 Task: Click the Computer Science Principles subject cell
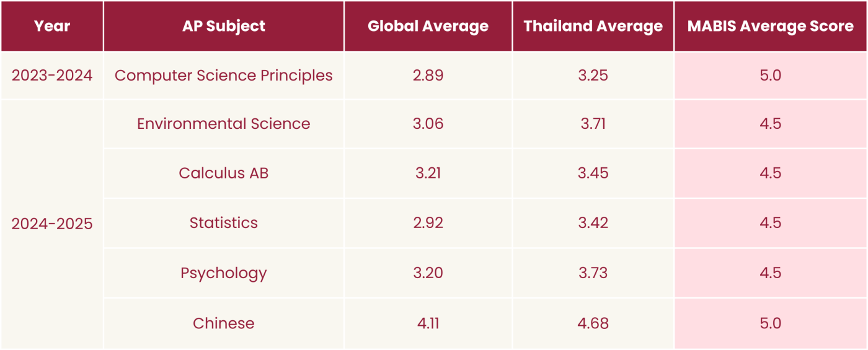pos(224,76)
